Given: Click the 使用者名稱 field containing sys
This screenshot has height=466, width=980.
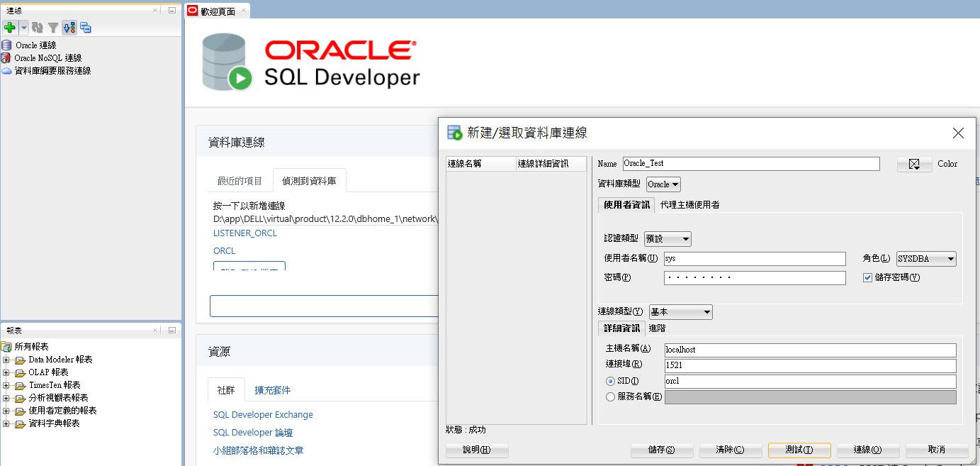Looking at the screenshot, I should point(755,259).
